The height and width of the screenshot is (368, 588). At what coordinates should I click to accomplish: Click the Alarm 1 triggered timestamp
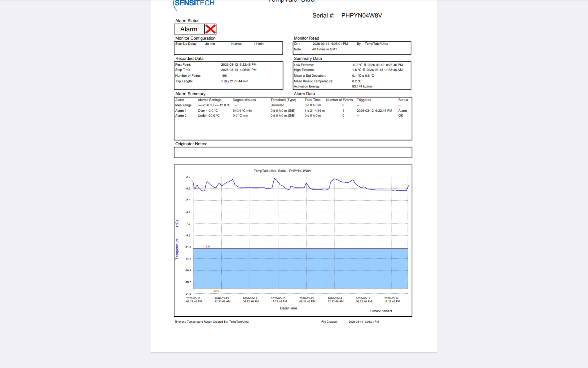374,111
